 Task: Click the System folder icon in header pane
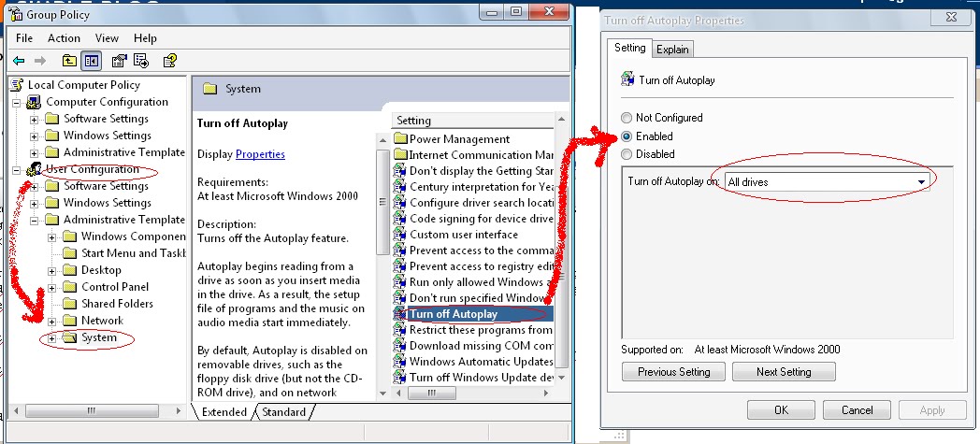210,89
